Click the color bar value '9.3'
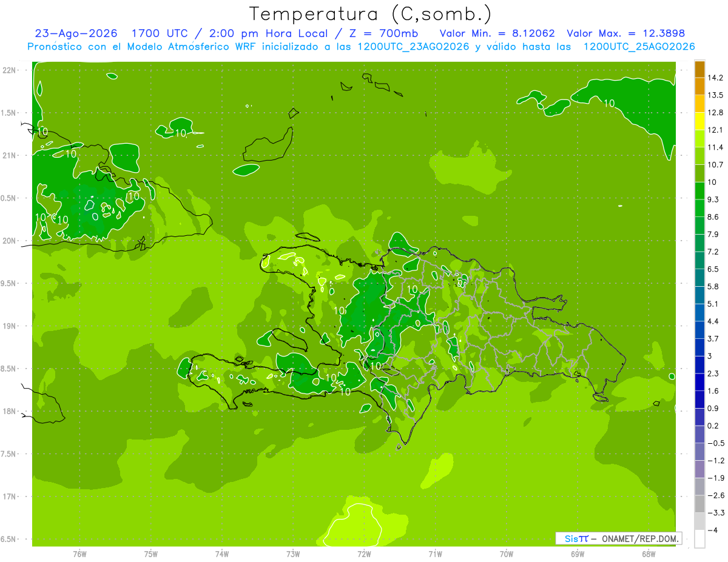 click(x=714, y=199)
